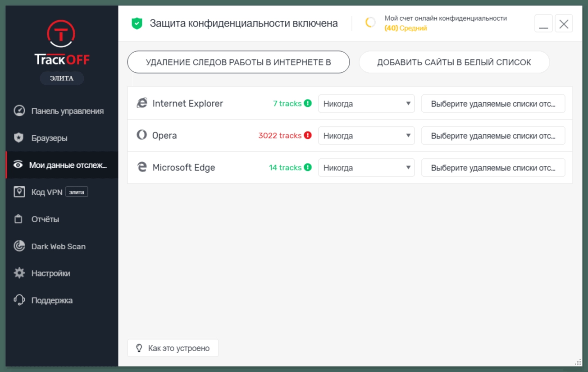588x372 pixels.
Task: Click УДАЛЕНИЕ СЛЕДОВ РАБОТЫ В ИНТЕРНЕТЕ button
Action: pos(238,62)
